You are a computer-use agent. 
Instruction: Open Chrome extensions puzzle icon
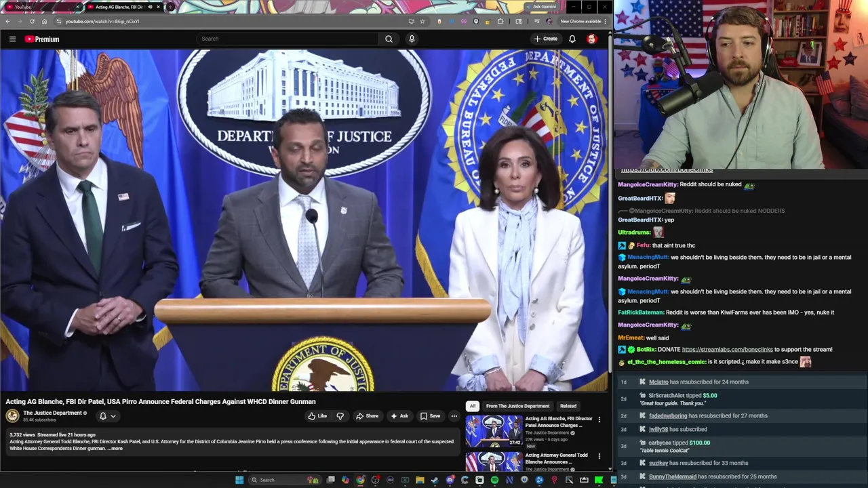(x=500, y=21)
